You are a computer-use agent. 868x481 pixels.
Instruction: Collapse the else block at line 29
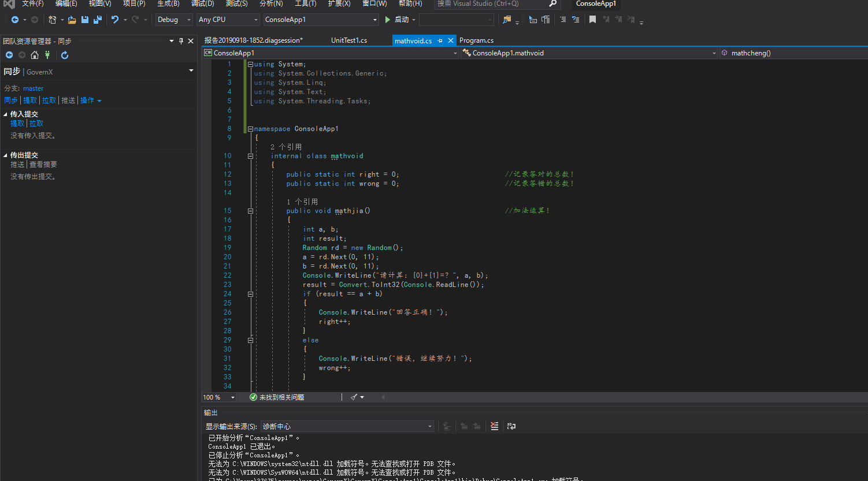pyautogui.click(x=250, y=340)
